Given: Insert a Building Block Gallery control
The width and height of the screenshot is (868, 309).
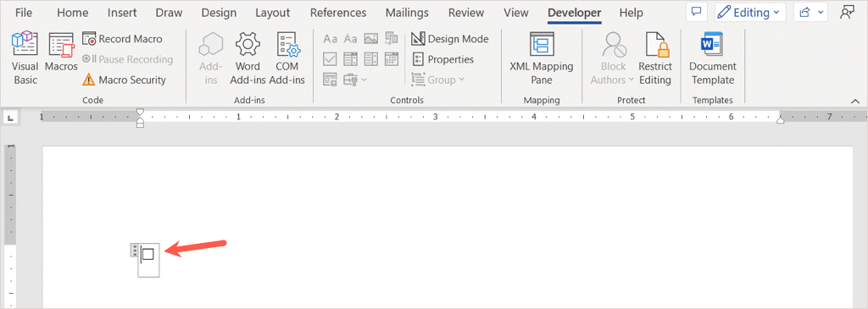Looking at the screenshot, I should pyautogui.click(x=392, y=39).
